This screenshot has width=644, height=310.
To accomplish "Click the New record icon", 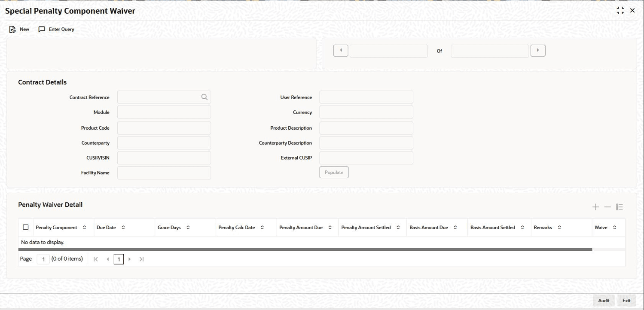I will pos(12,29).
